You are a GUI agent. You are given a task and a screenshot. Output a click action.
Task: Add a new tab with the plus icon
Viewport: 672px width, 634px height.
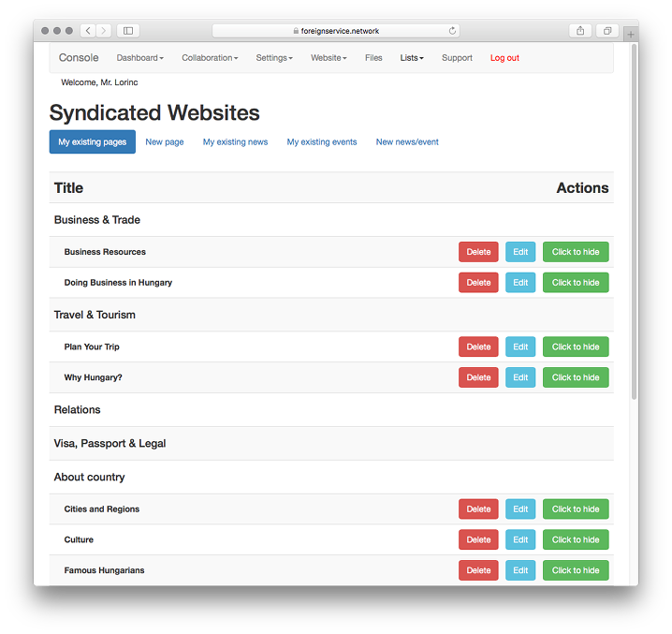coord(631,34)
